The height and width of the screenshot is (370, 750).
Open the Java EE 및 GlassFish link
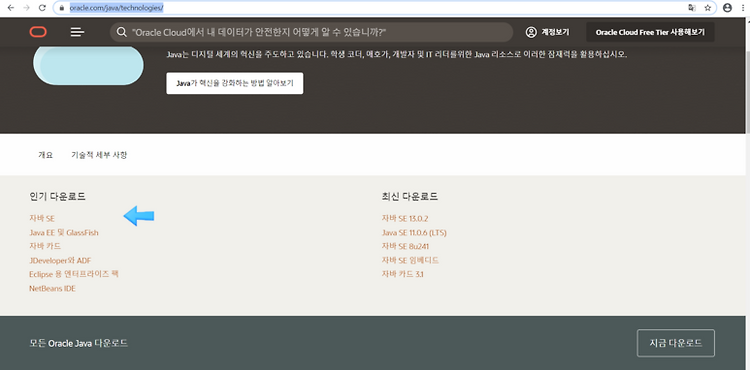64,232
